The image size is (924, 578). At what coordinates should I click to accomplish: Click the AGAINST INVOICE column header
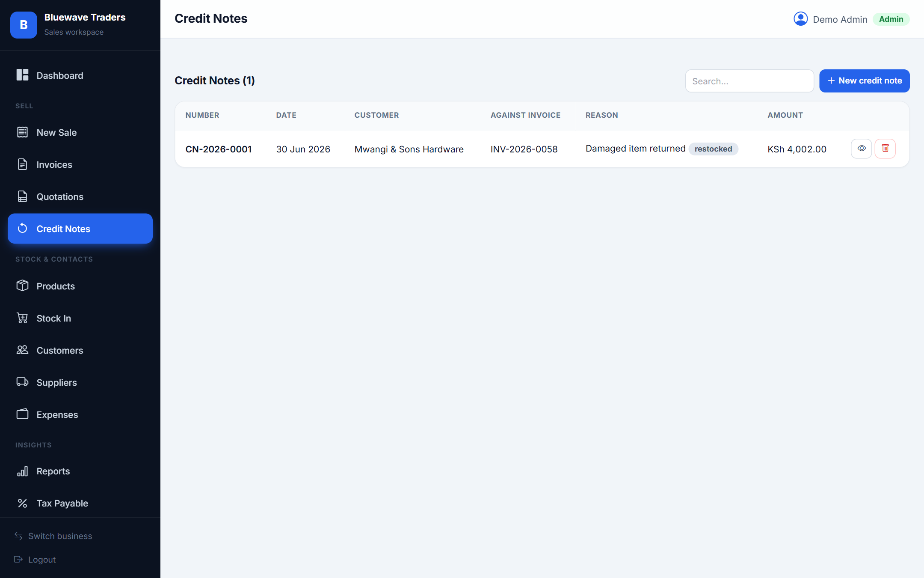pyautogui.click(x=525, y=115)
